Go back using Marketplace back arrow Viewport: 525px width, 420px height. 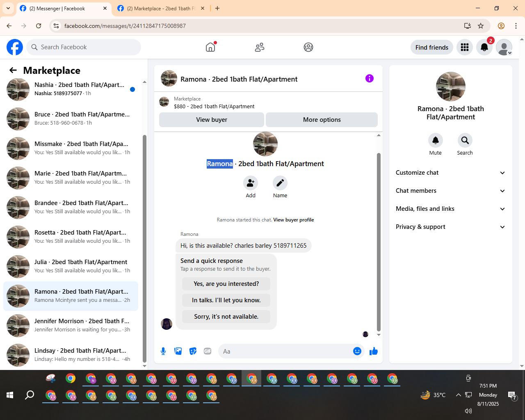13,71
